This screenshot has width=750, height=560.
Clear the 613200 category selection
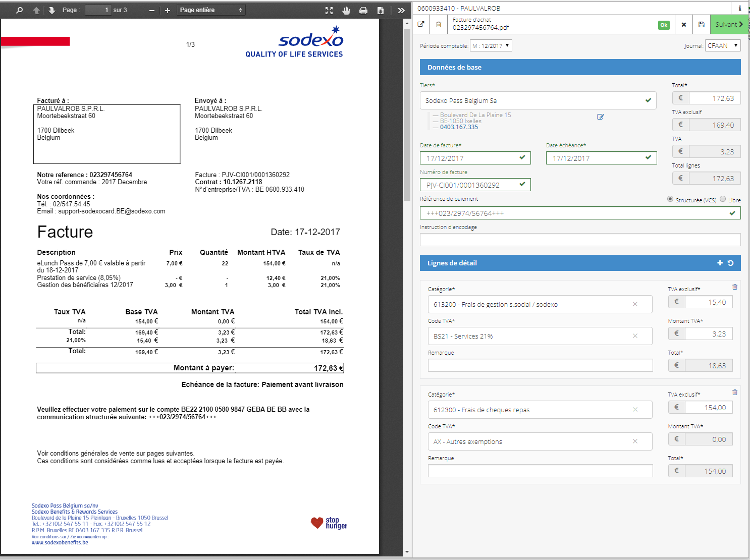(635, 304)
